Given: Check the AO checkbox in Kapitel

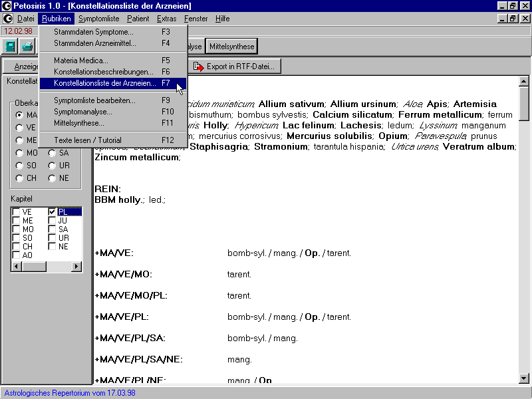Looking at the screenshot, I should 16,255.
